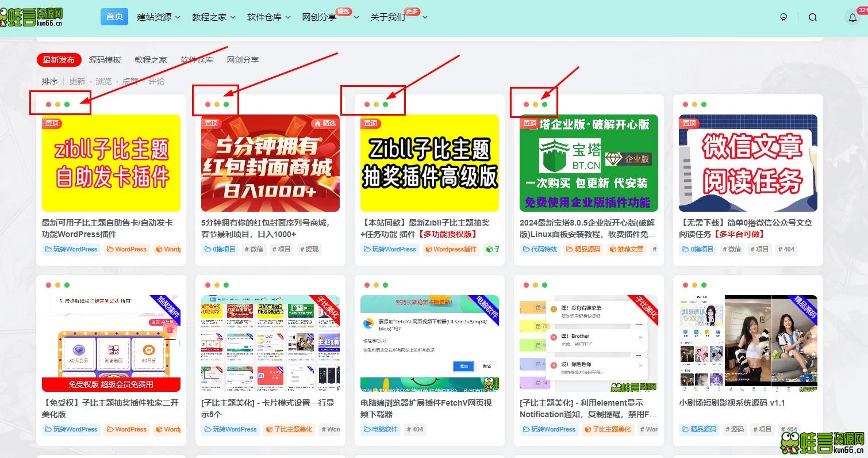This screenshot has width=868, height=458.
Task: Expand the 软件仓库 dropdown in the top navigation bar
Action: [x=269, y=17]
